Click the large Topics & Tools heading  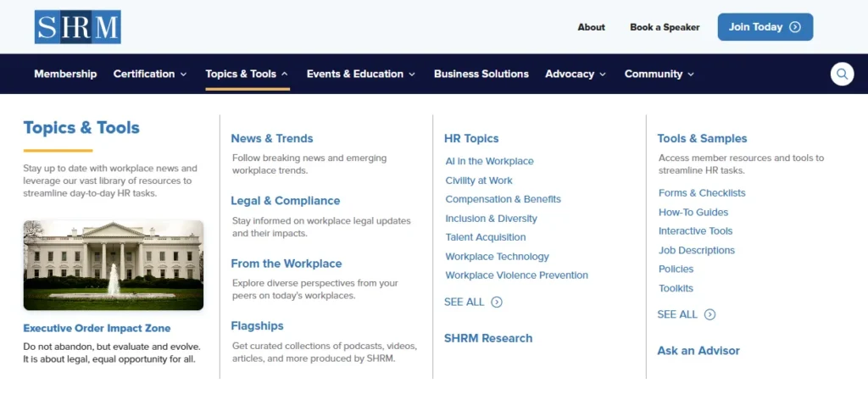(81, 128)
